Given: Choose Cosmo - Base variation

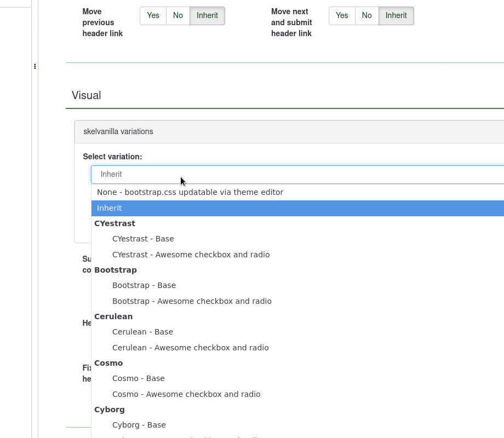Looking at the screenshot, I should coord(138,378).
